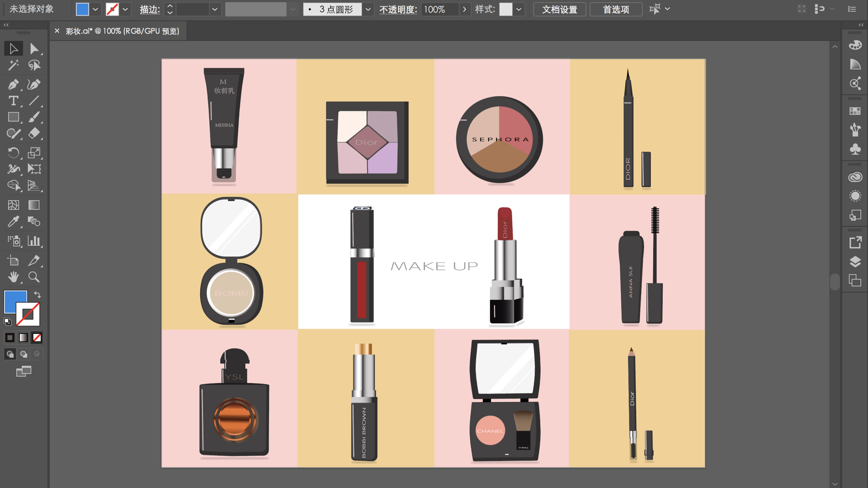Swap fill and stroke colors
The image size is (868, 488).
[38, 295]
